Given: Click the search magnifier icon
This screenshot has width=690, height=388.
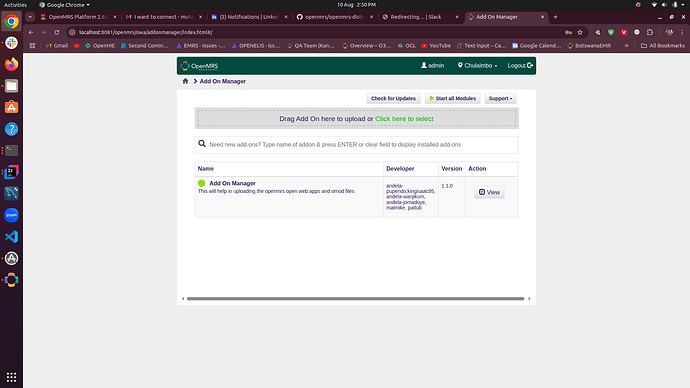Looking at the screenshot, I should (202, 144).
